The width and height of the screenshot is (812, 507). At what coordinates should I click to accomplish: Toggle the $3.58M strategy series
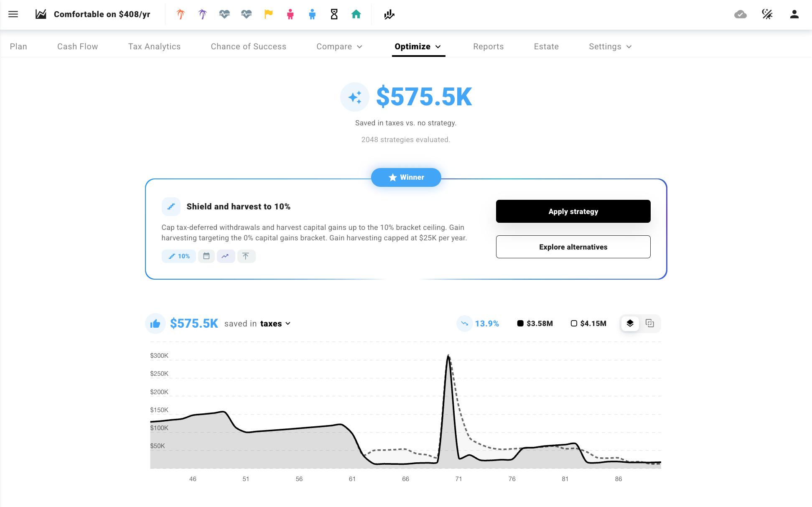coord(535,324)
